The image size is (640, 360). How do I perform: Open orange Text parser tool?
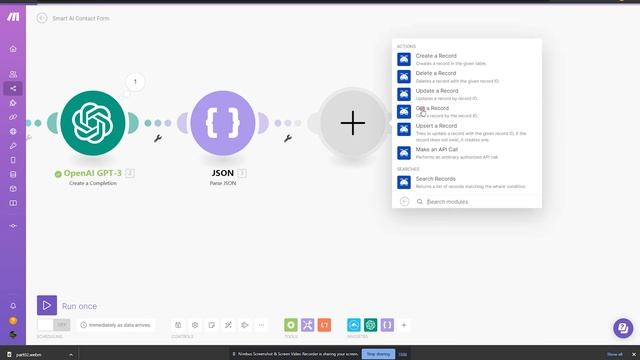[x=324, y=325]
